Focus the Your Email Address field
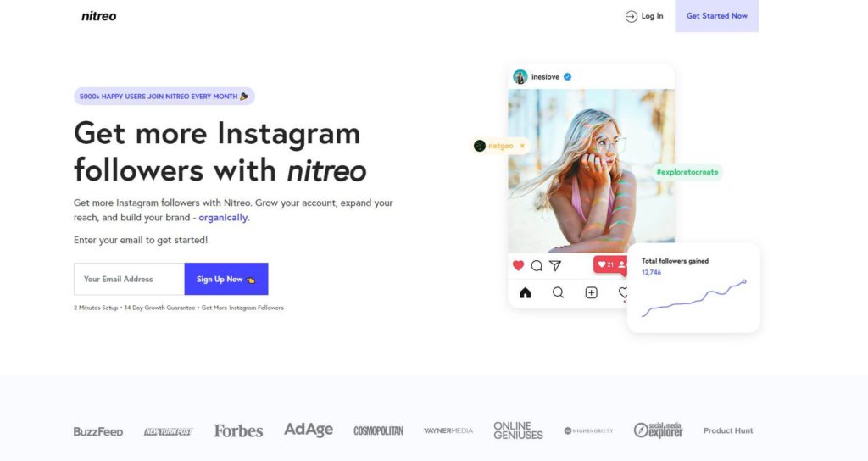Viewport: 868px width, 461px height. point(129,279)
